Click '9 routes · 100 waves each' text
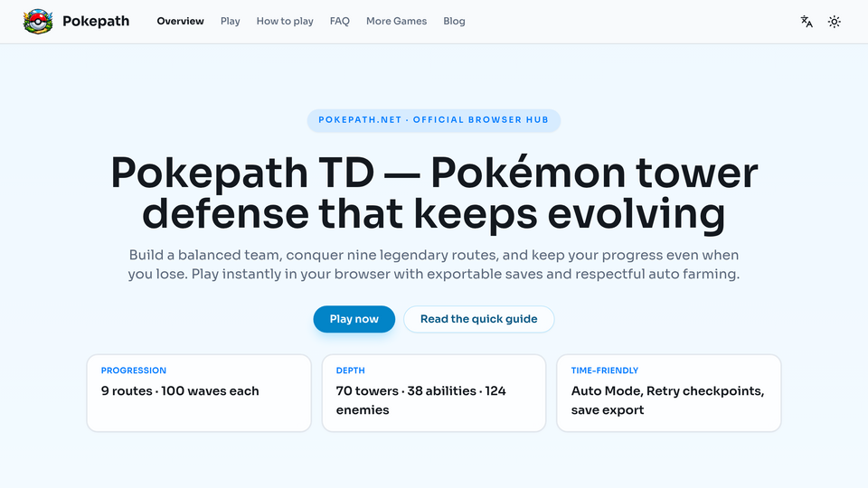This screenshot has width=868, height=488. (180, 391)
